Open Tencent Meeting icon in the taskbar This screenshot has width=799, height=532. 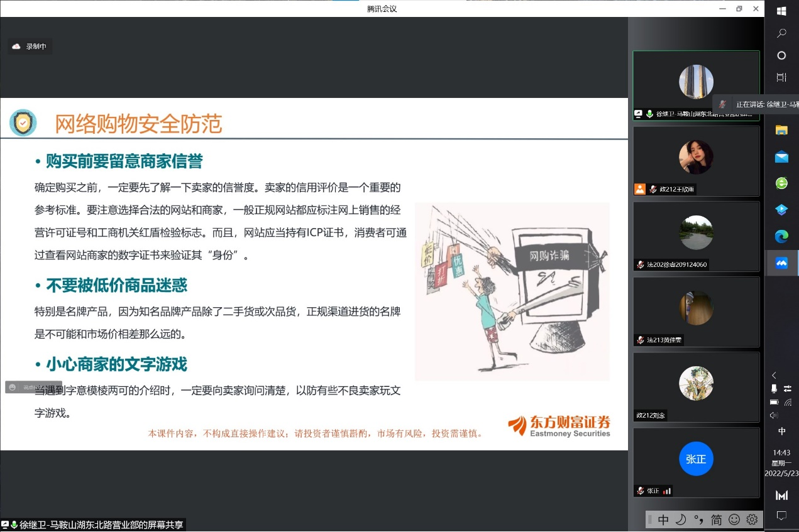point(781,263)
